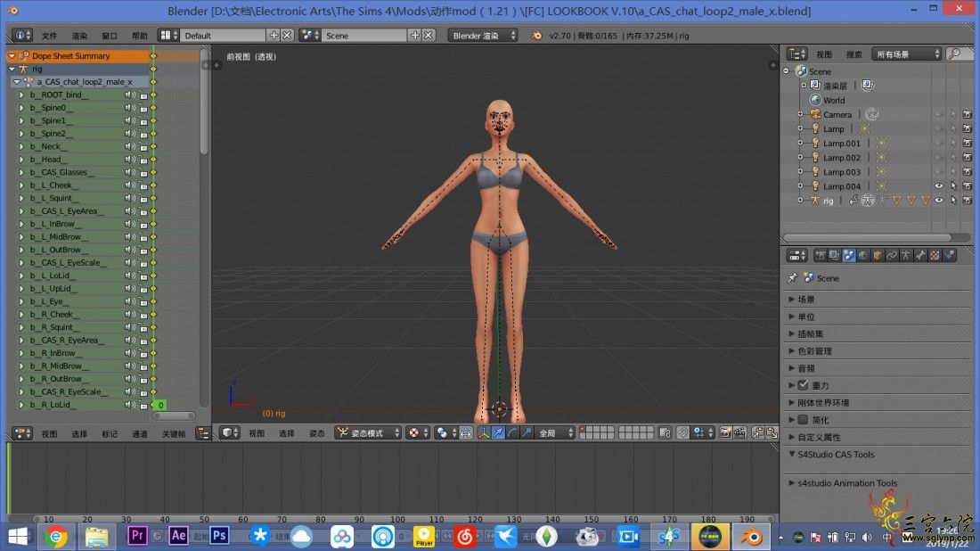Expand the s4studio Animation Tools panel
The width and height of the screenshot is (980, 551).
point(792,483)
